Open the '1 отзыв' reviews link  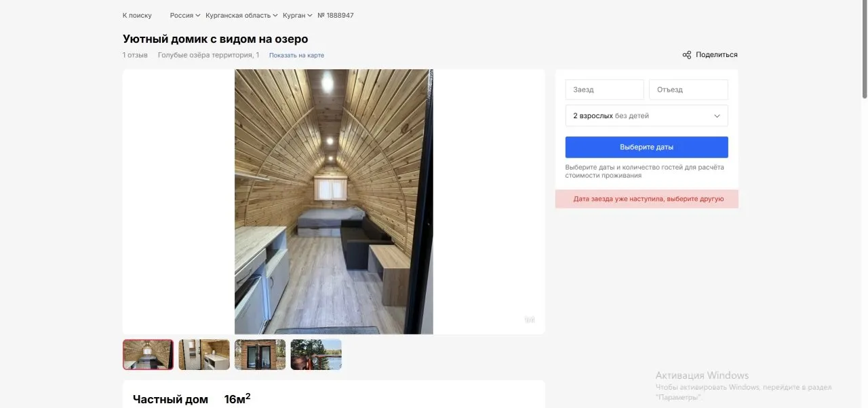(135, 55)
